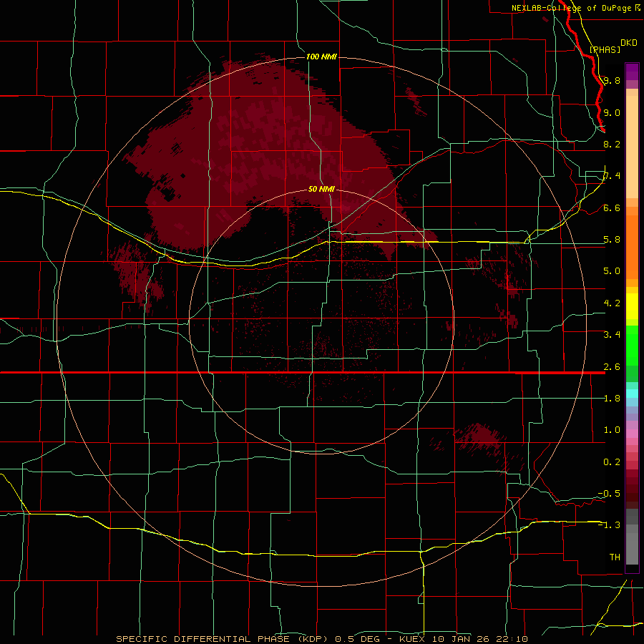Click the 1.8 legend value
The height and width of the screenshot is (644, 644).
coord(612,399)
